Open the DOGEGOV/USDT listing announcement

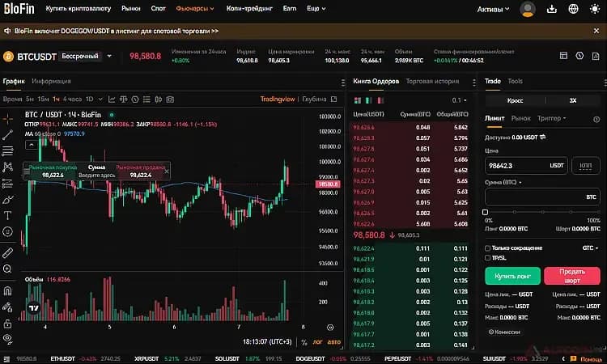tap(117, 31)
